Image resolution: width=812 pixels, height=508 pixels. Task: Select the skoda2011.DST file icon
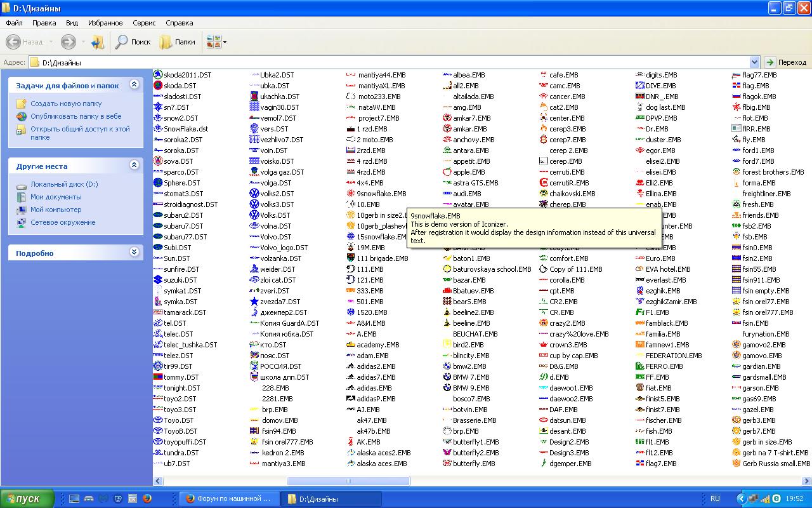pos(158,75)
